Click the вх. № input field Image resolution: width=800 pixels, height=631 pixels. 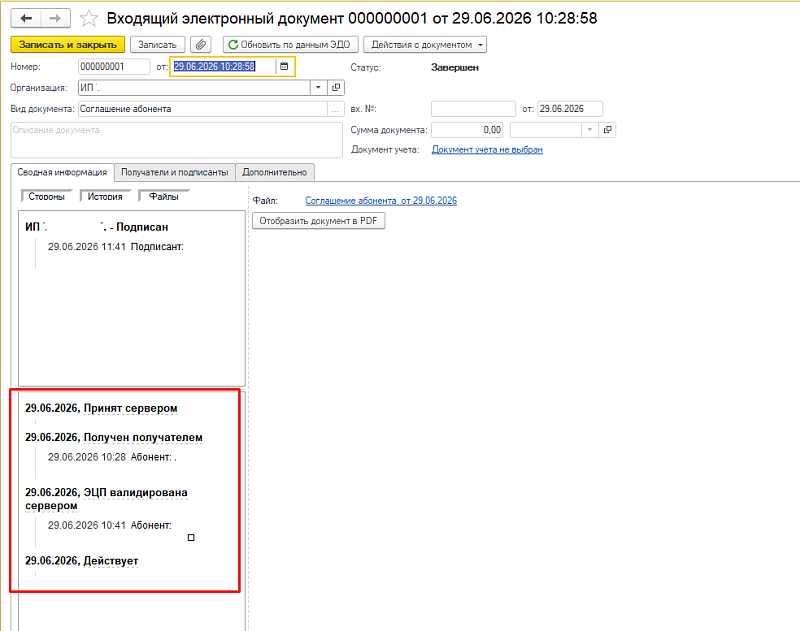473,109
